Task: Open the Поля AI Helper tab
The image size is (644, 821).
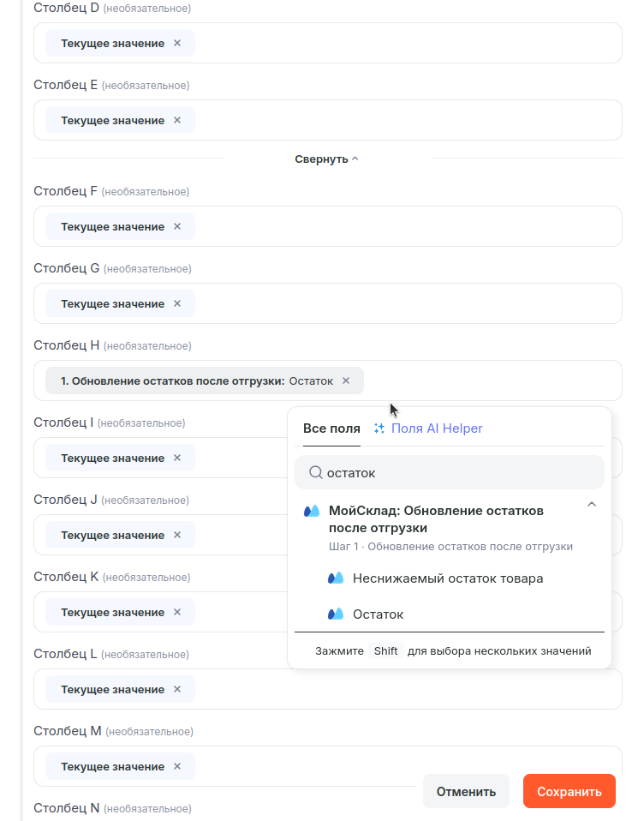Action: pos(437,428)
